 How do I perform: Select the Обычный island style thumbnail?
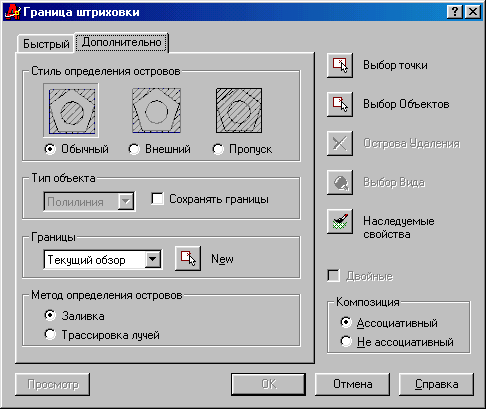[x=71, y=110]
